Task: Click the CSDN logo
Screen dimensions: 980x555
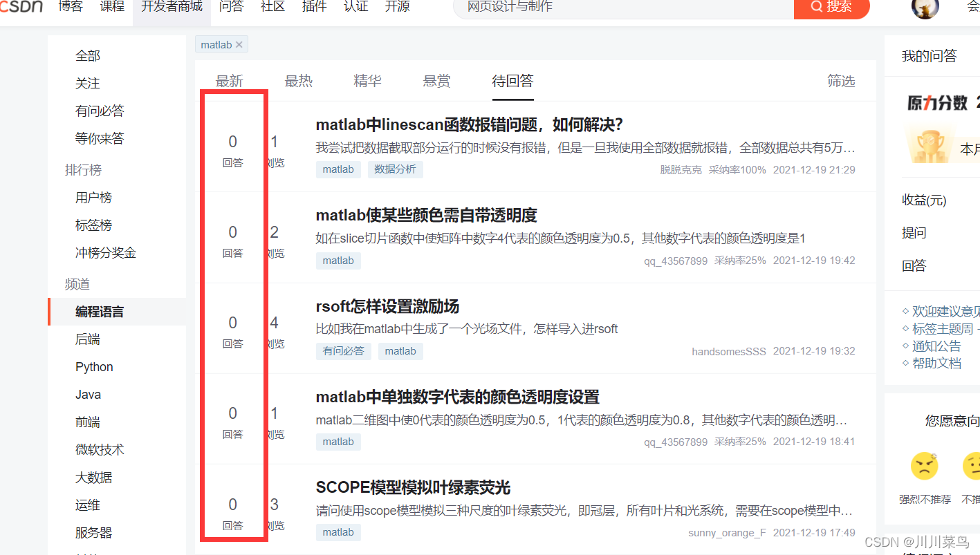Action: coord(19,7)
